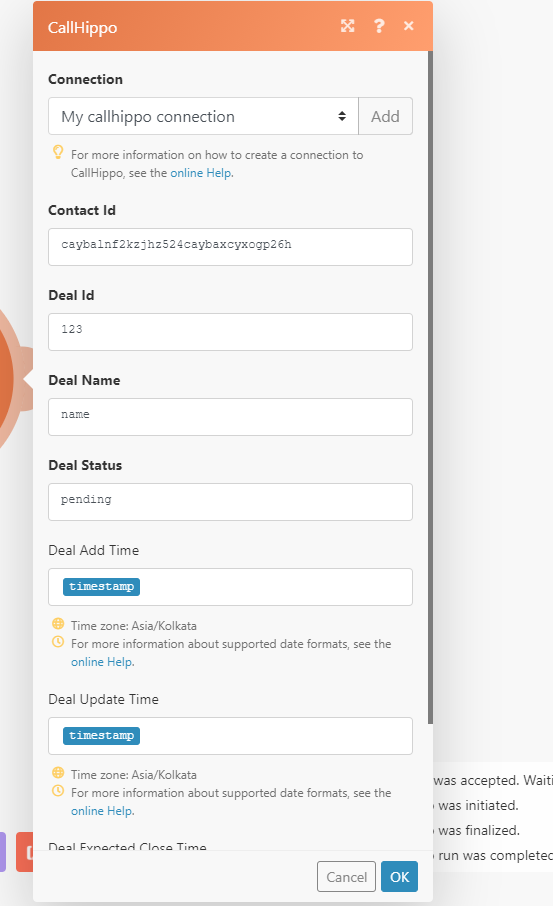Click the Connection label
The image size is (553, 906).
tap(86, 79)
